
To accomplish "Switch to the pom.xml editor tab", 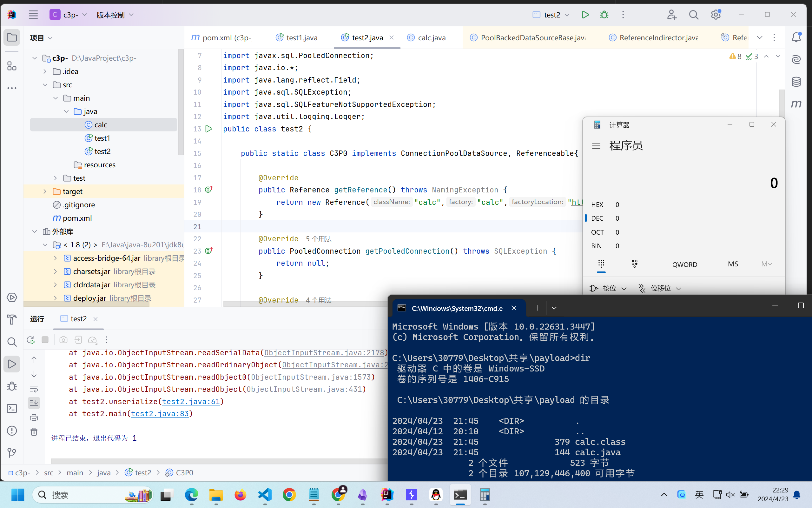I will pyautogui.click(x=222, y=38).
